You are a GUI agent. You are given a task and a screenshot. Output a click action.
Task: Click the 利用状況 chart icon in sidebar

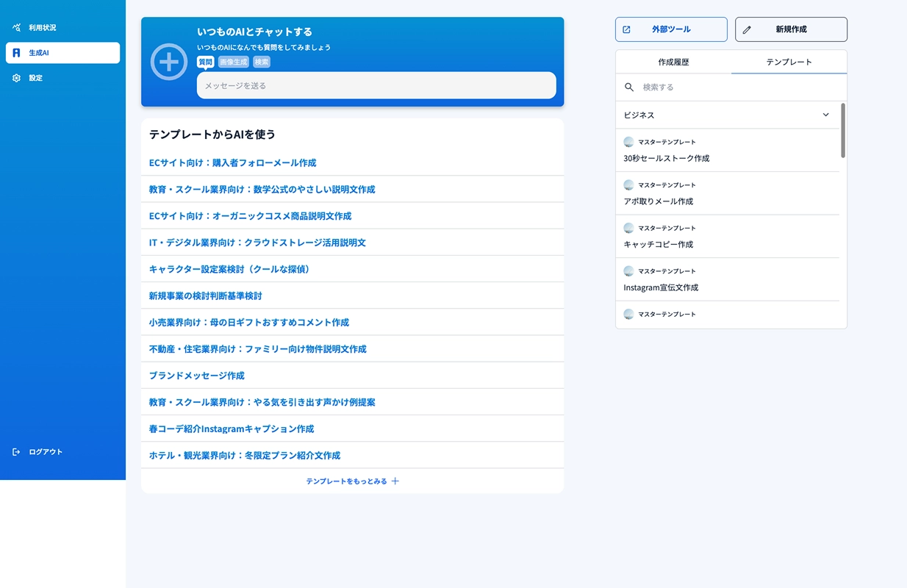click(x=15, y=27)
